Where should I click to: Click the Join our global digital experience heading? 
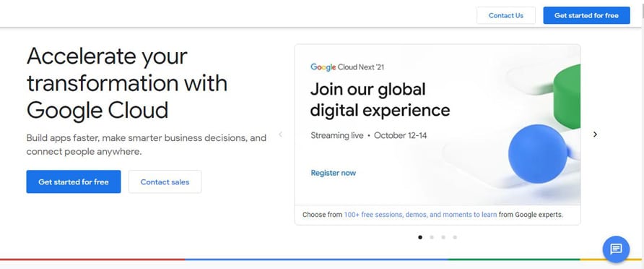point(380,100)
